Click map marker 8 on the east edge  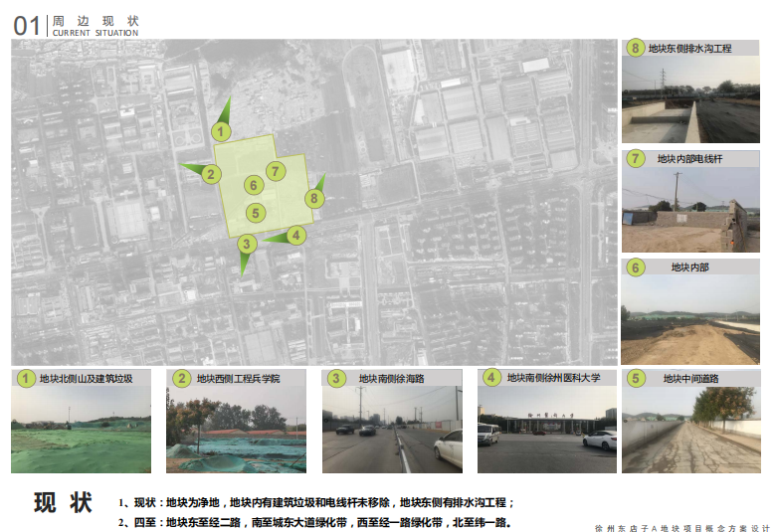[x=313, y=199]
